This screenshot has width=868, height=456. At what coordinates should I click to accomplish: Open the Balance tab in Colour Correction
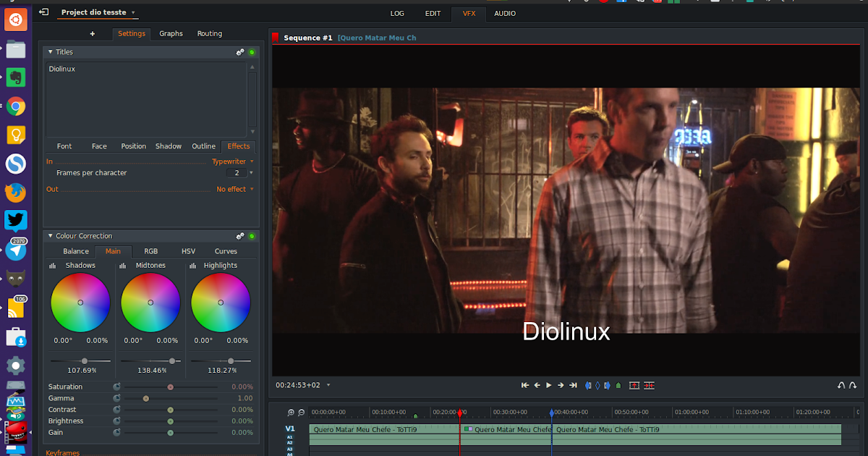point(76,251)
